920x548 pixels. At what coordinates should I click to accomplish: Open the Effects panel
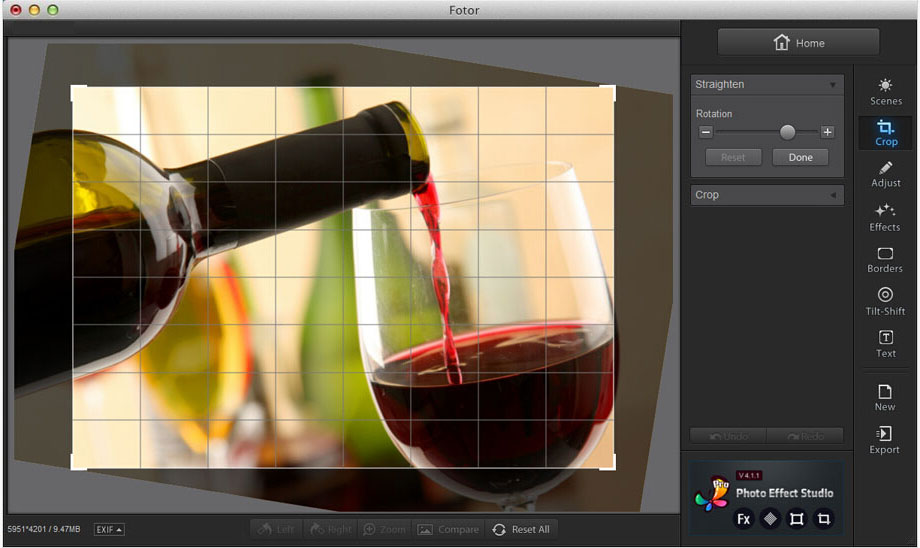[885, 218]
